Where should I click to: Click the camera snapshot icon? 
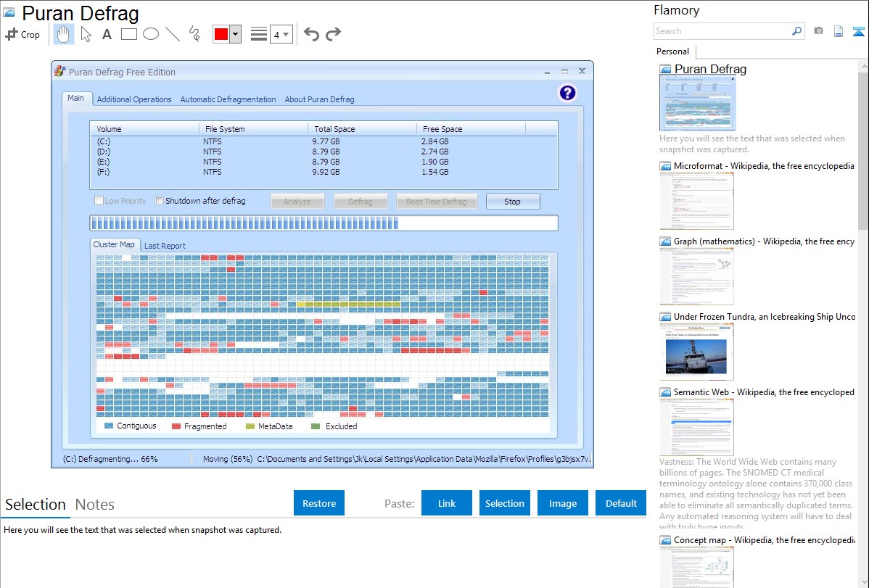tap(818, 31)
